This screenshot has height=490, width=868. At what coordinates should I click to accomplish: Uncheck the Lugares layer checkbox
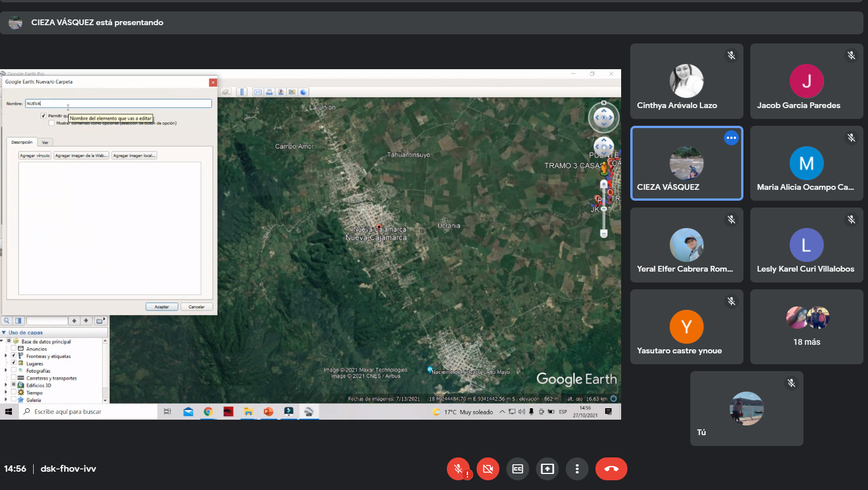pyautogui.click(x=14, y=362)
